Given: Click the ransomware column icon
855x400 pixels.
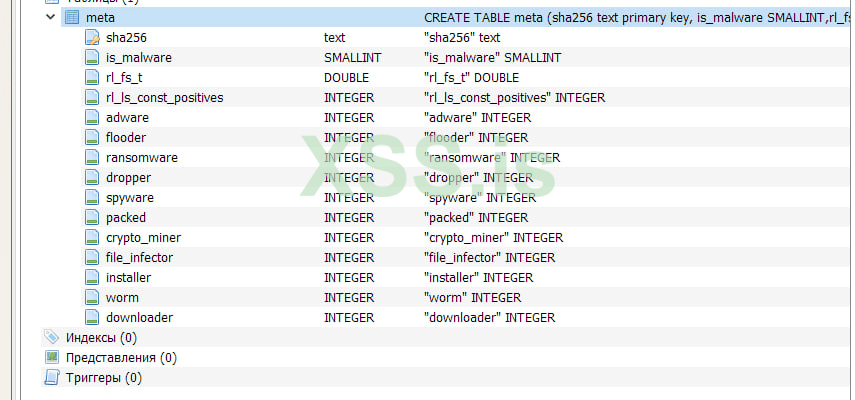Looking at the screenshot, I should 93,157.
